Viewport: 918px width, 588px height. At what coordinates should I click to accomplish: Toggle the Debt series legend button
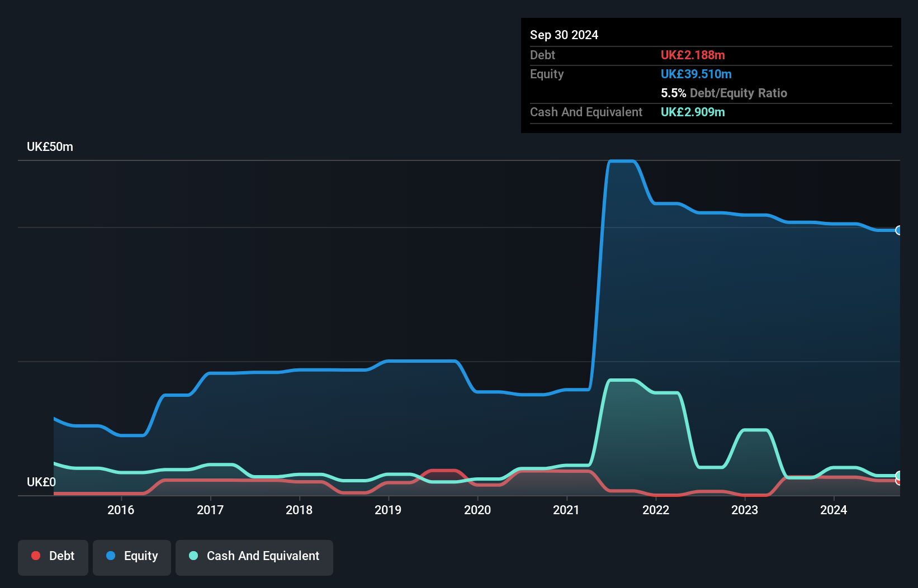point(53,557)
